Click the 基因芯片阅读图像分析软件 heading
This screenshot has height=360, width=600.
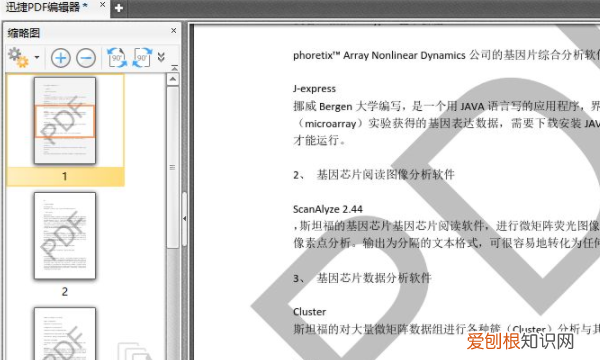coord(386,175)
